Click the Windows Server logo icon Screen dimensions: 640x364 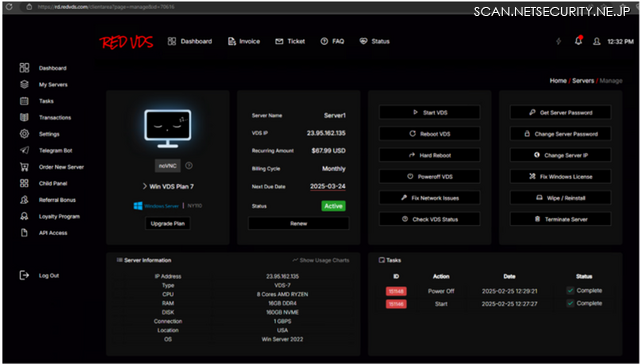138,206
